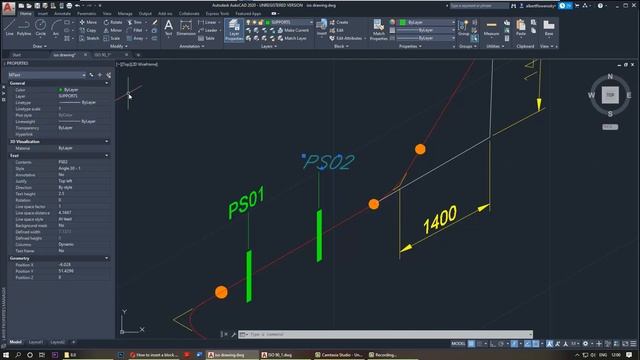Screen dimensions: 640x360
Task: Click Quick Select icon in Properties palette
Action: click(x=108, y=75)
